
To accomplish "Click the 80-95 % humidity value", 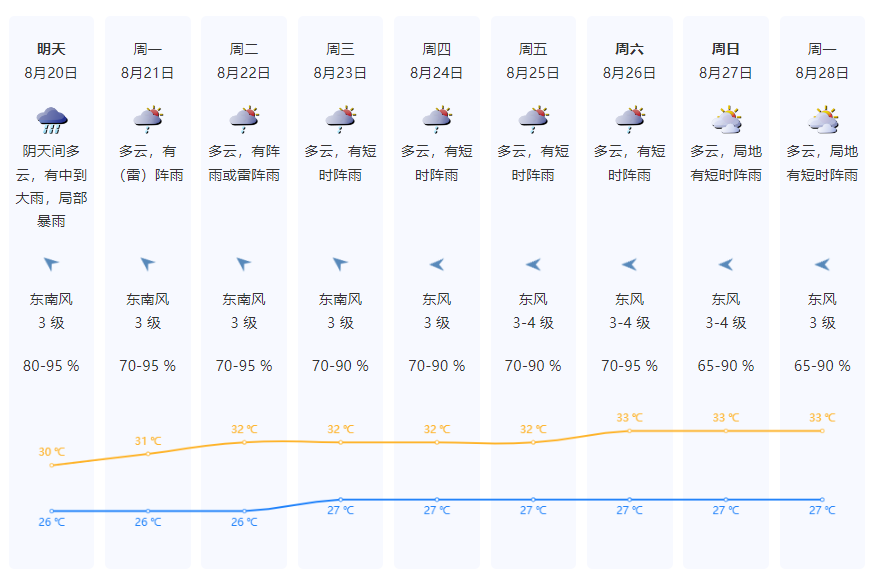I will tap(51, 366).
